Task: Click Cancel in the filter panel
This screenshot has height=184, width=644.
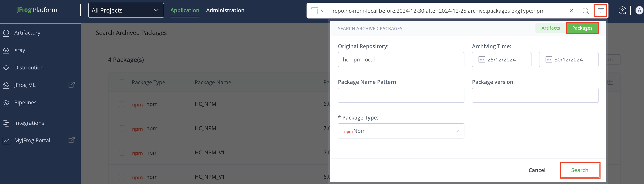Action: [537, 170]
